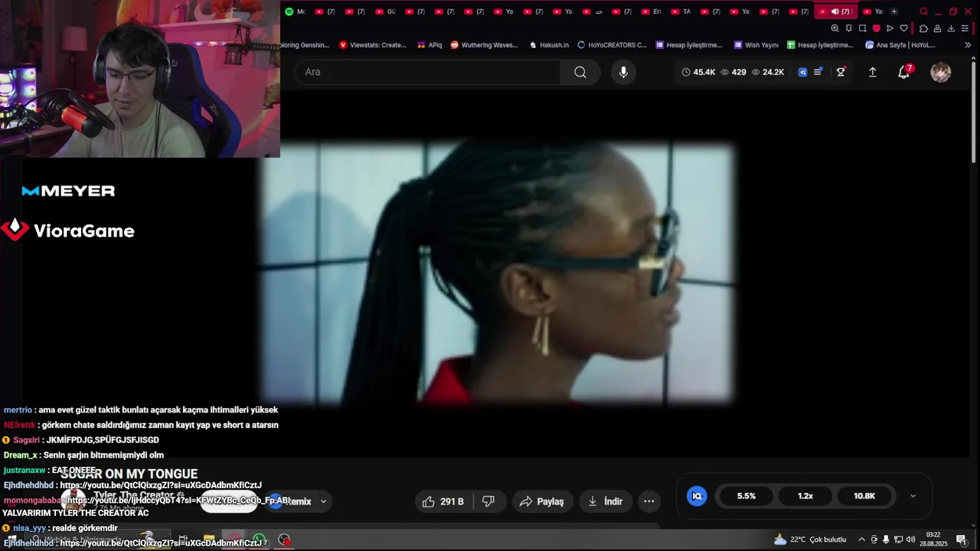This screenshot has height=551, width=980.
Task: Click the 10.8K vidIQ stat pill
Action: pos(864,496)
